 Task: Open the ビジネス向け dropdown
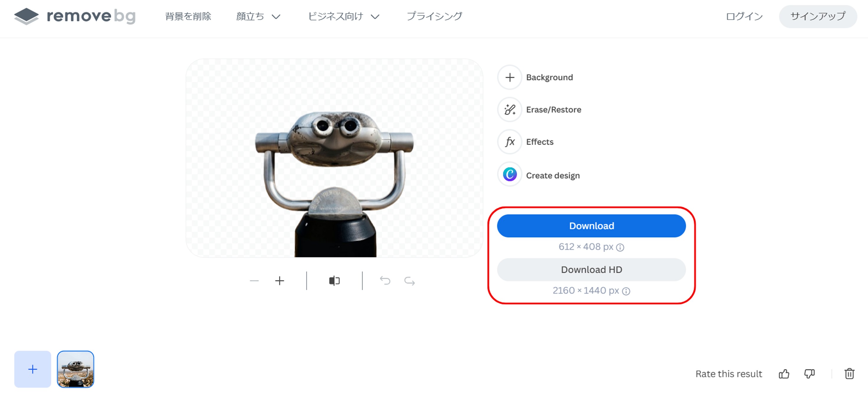(343, 16)
